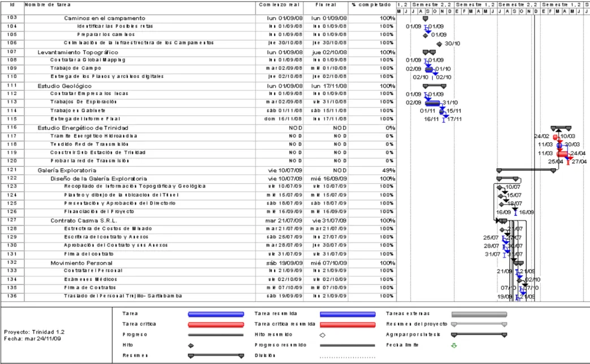Viewport: 590px width, 364px height.
Task: Click the 0% value in Estudio Energético de Trinidad row
Action: [x=390, y=128]
